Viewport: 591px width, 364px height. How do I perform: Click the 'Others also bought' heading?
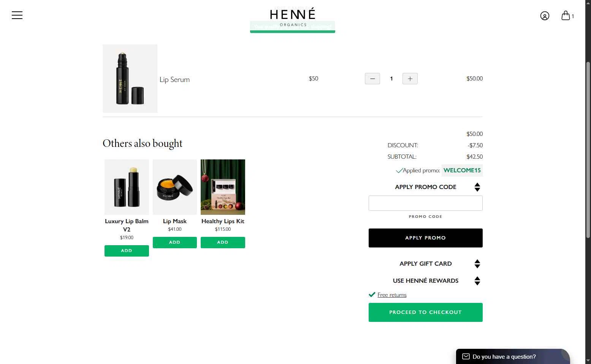143,143
